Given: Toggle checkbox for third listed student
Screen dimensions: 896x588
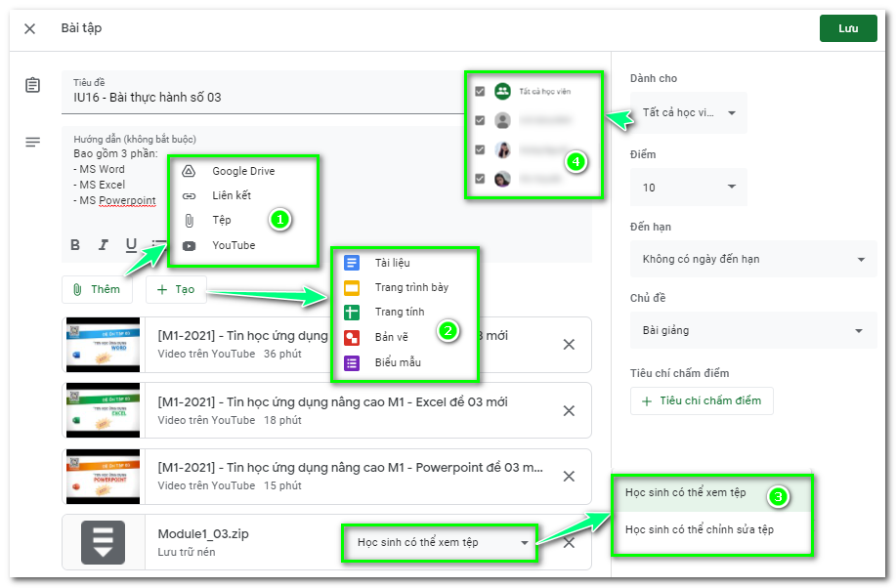Looking at the screenshot, I should (480, 149).
